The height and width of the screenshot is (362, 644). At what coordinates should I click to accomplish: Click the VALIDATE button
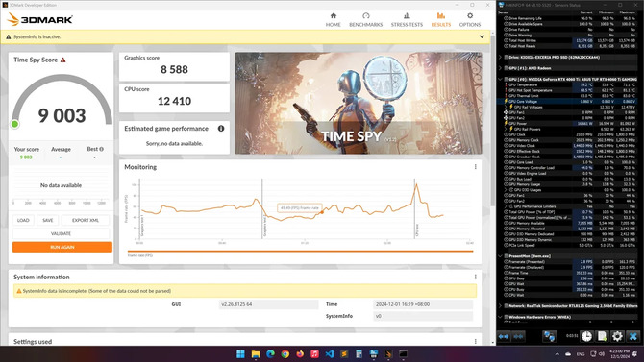point(62,233)
